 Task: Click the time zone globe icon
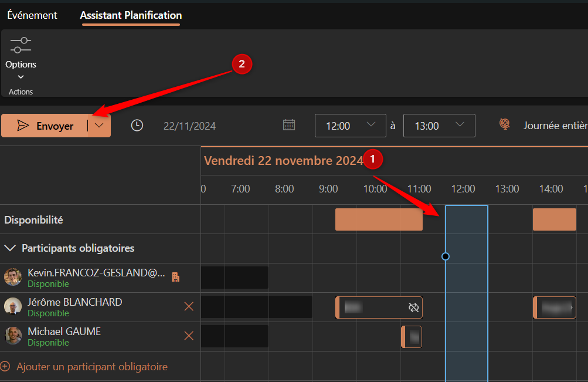coord(504,124)
